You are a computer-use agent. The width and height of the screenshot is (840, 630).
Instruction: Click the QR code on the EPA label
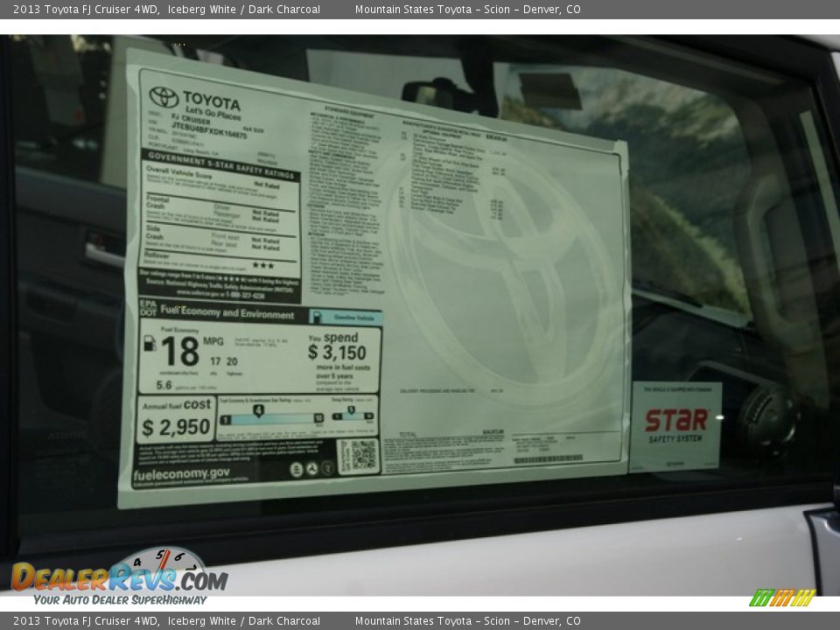click(364, 454)
